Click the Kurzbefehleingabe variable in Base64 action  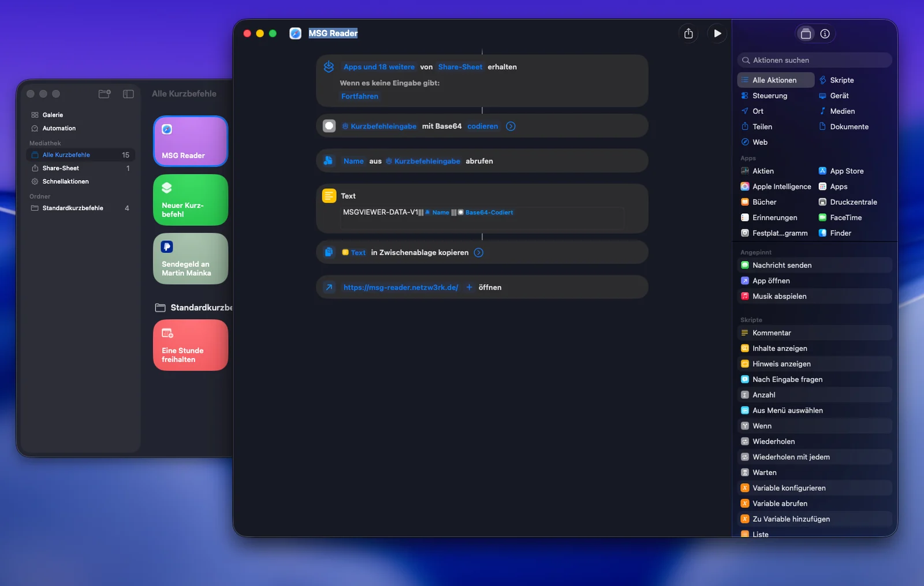pyautogui.click(x=379, y=126)
